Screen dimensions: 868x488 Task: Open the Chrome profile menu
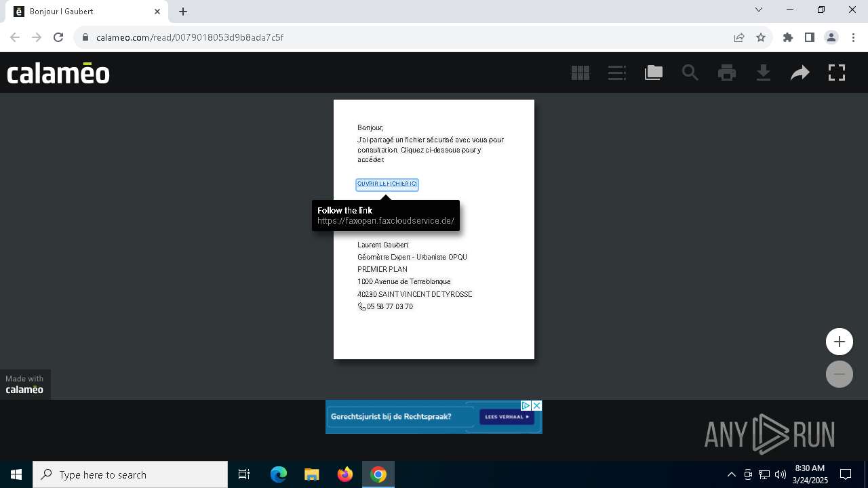pos(831,37)
